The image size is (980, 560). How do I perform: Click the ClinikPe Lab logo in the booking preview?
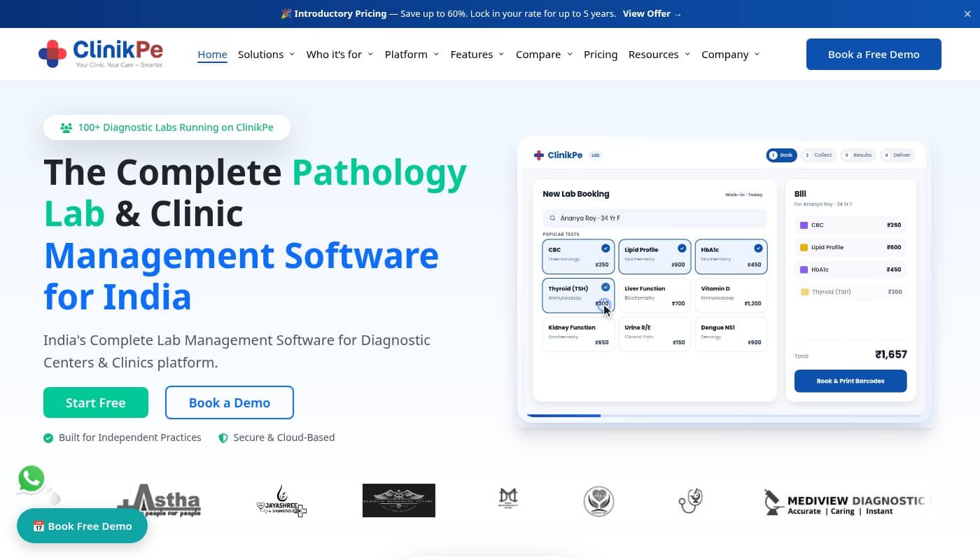[x=568, y=155]
